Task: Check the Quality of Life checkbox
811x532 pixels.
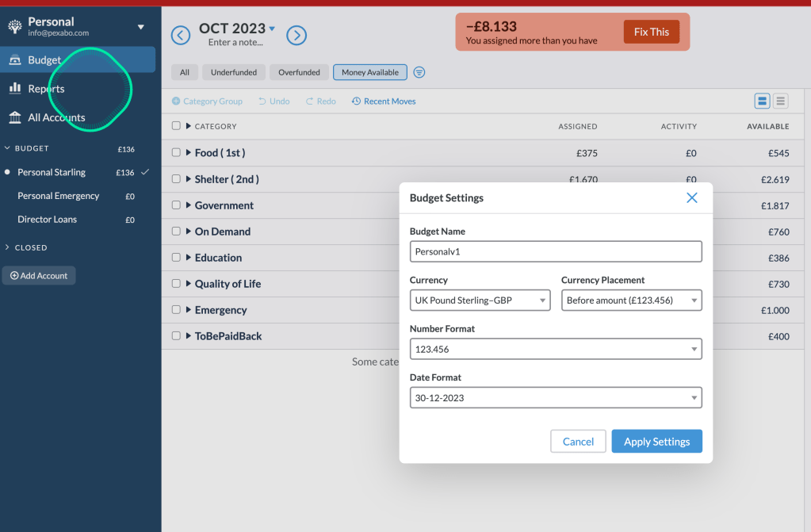Action: [176, 284]
